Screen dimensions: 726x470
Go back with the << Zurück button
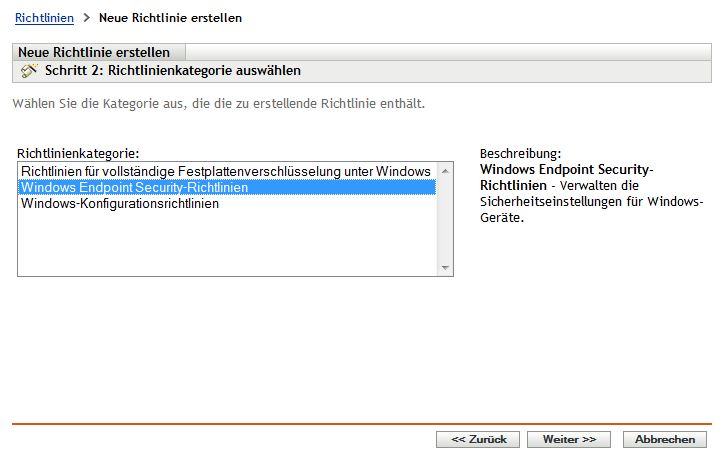[x=478, y=439]
